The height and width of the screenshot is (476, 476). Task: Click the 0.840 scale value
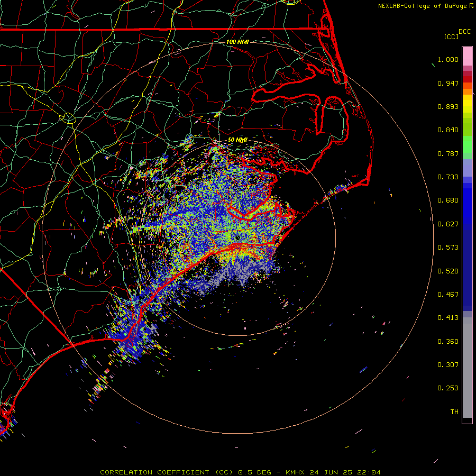(x=448, y=130)
